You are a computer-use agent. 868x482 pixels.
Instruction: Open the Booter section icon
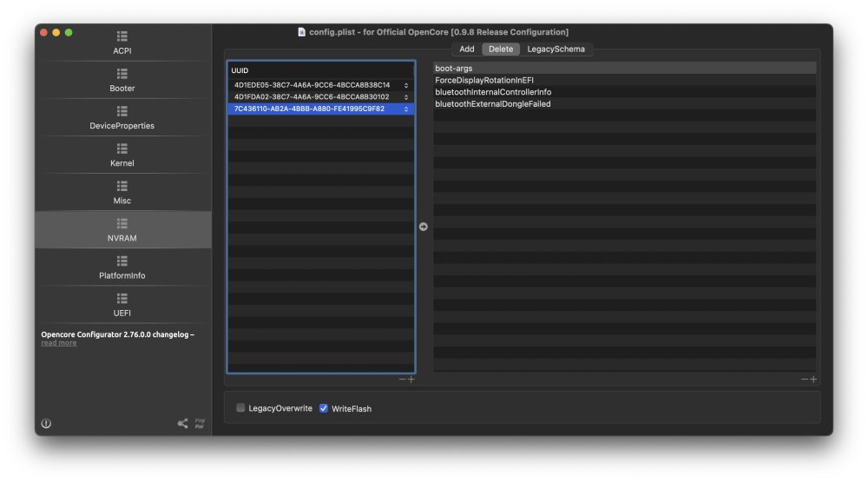coord(122,74)
